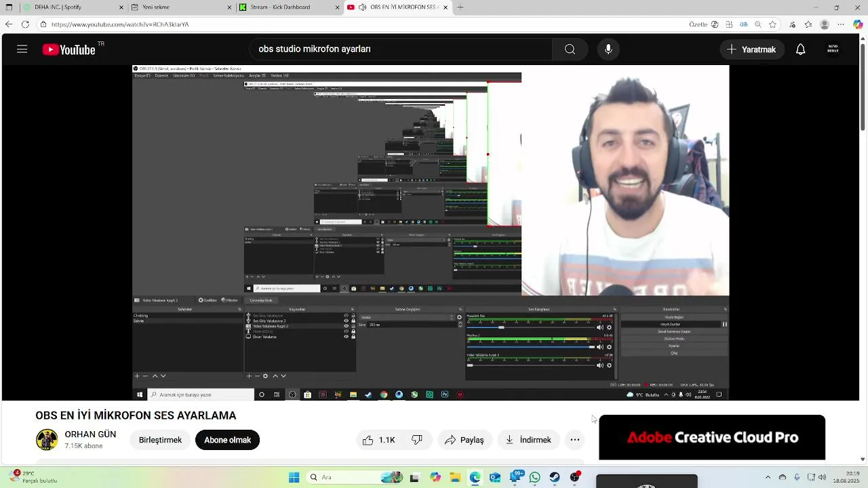Viewport: 868px width, 488px height.
Task: Open Outlook from the taskbar
Action: pos(495,478)
